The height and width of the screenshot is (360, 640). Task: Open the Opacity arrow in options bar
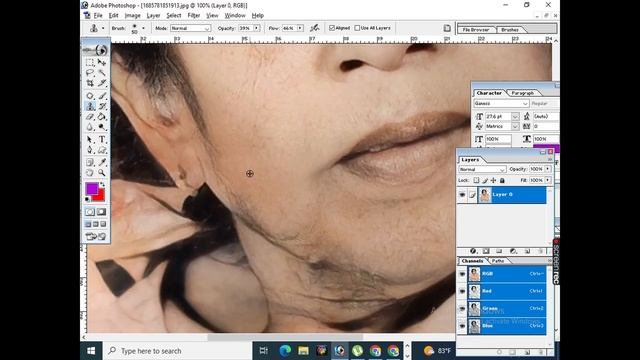[257, 28]
